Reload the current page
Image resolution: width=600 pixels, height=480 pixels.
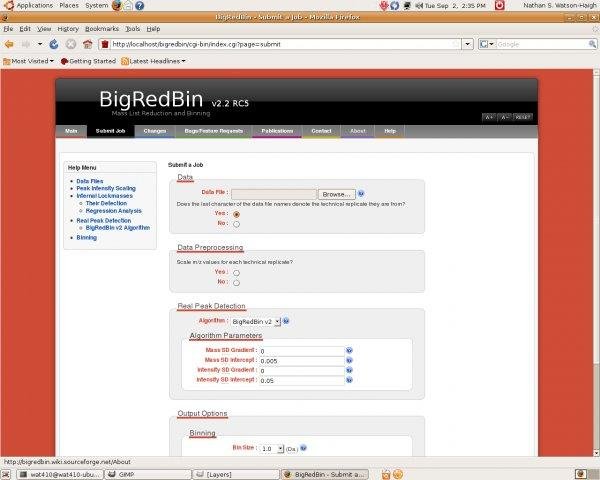tap(54, 44)
